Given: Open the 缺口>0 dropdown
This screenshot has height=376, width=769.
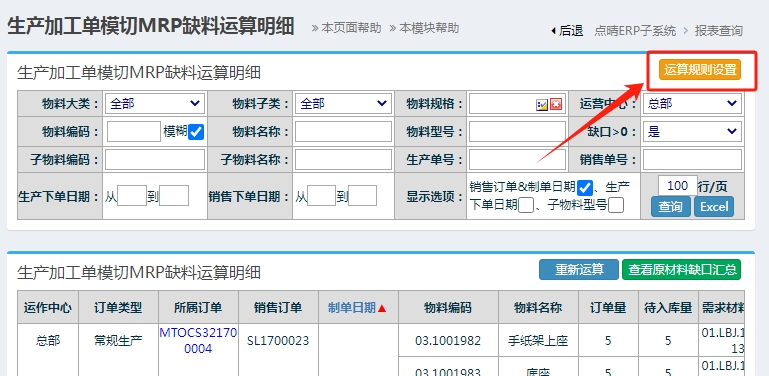Looking at the screenshot, I should pos(692,131).
